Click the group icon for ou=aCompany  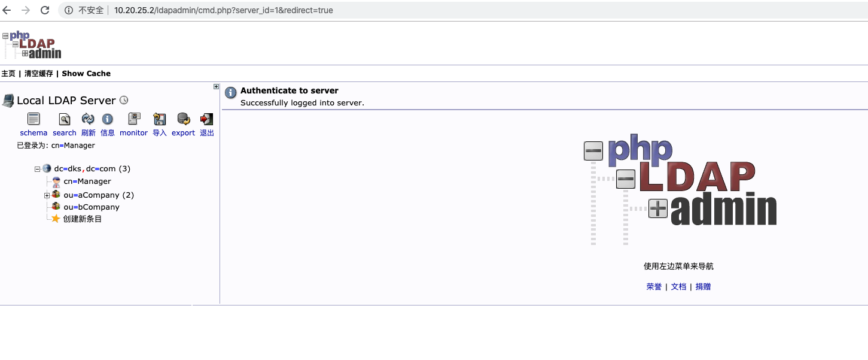point(56,195)
